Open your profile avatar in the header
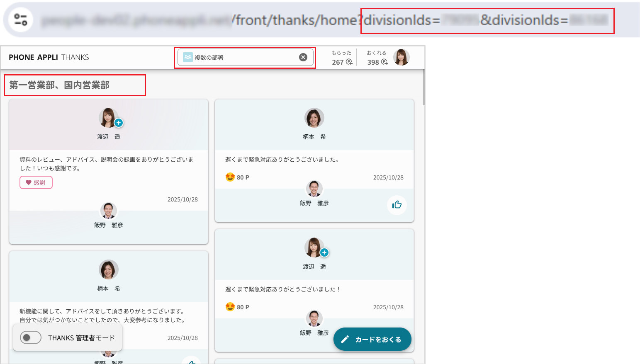The width and height of the screenshot is (640, 364). pyautogui.click(x=402, y=57)
